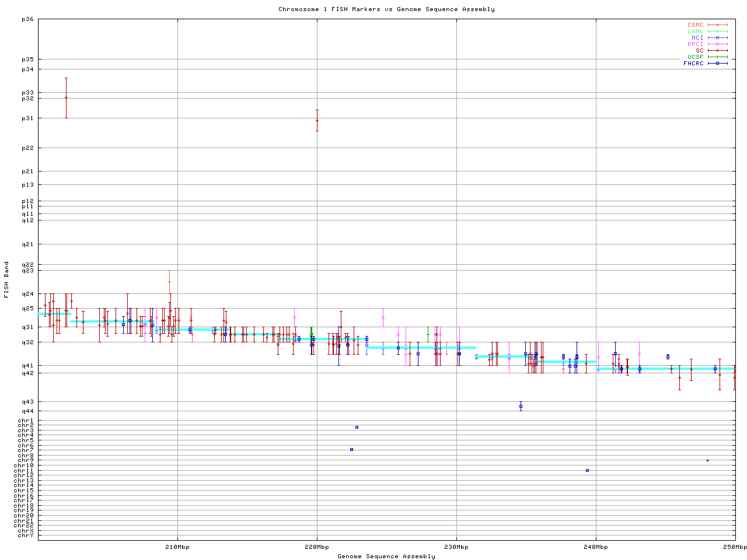Click the CSMC red legend marker line

(x=717, y=25)
